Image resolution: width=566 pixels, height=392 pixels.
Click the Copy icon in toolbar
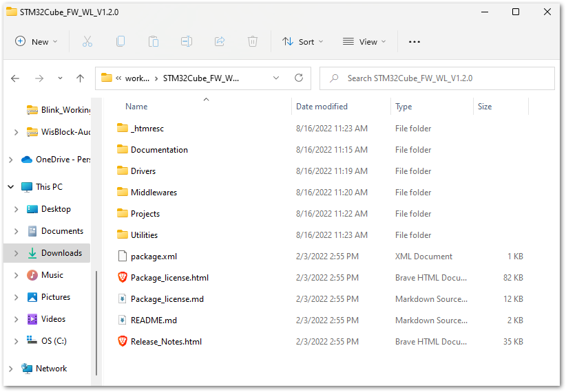[120, 42]
